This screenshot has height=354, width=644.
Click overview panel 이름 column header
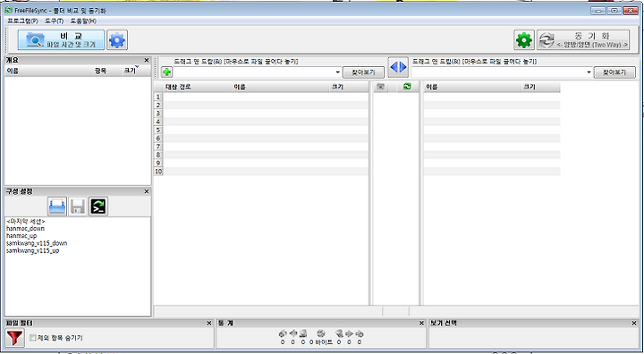(x=48, y=71)
